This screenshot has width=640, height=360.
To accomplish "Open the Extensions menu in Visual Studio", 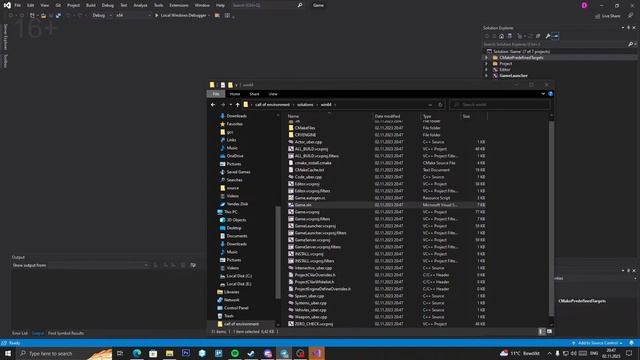I will coord(179,5).
